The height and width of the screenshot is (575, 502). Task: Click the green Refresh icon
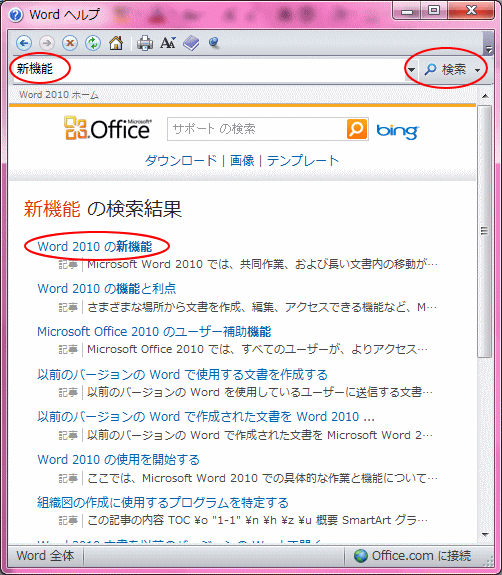pyautogui.click(x=93, y=43)
